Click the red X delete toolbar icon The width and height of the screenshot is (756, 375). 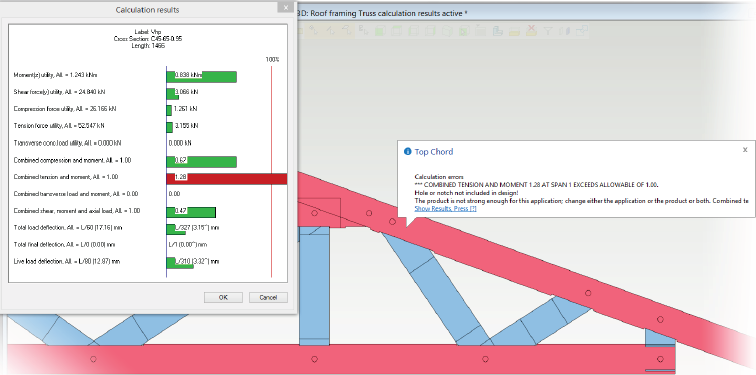531,31
